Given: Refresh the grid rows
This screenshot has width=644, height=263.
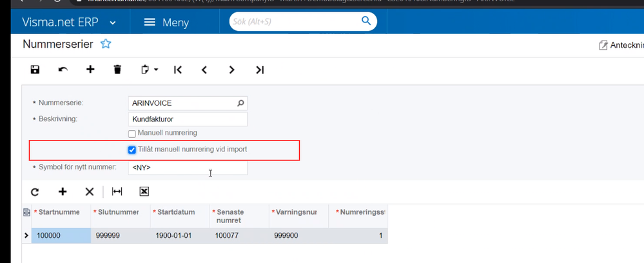Looking at the screenshot, I should (x=35, y=191).
